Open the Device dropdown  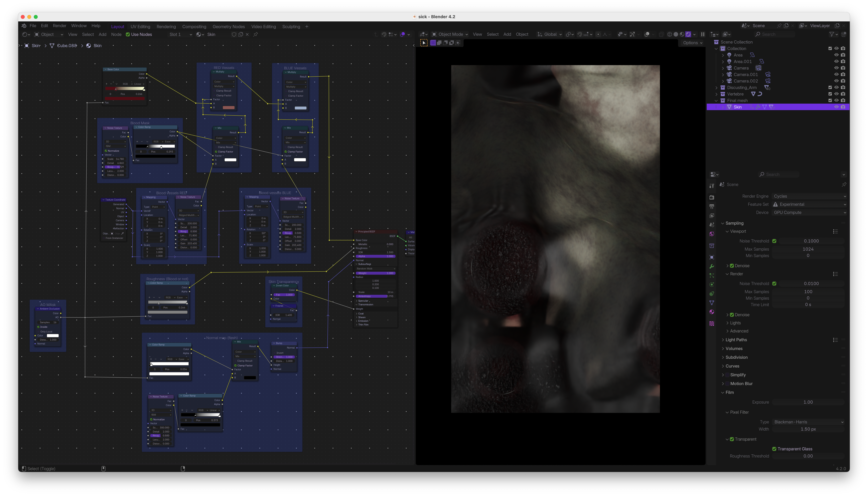(x=809, y=213)
